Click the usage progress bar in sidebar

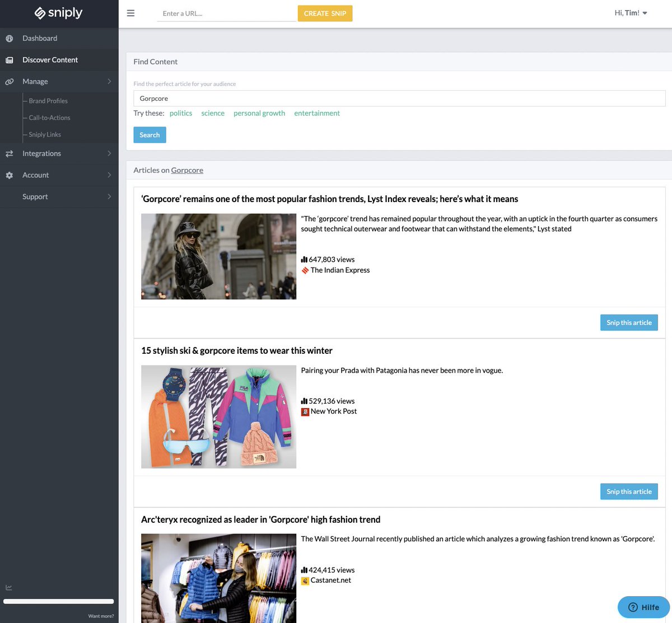coord(59,602)
